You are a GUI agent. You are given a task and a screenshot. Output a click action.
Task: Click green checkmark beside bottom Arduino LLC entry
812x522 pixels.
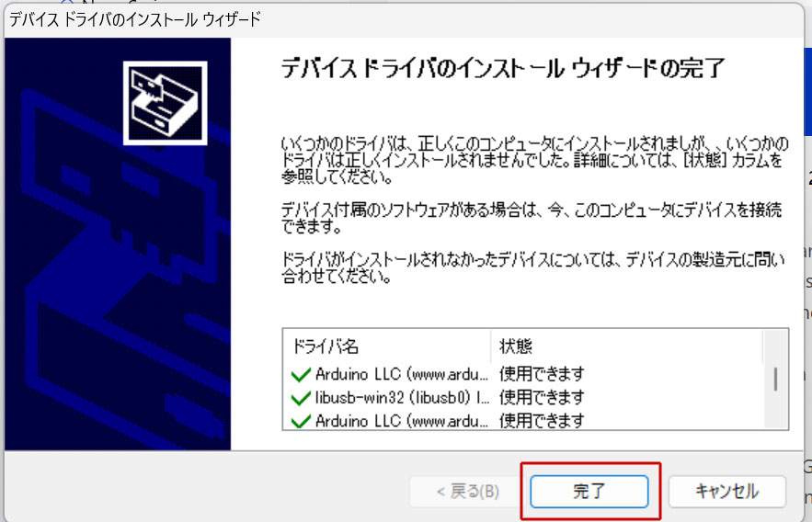coord(300,422)
